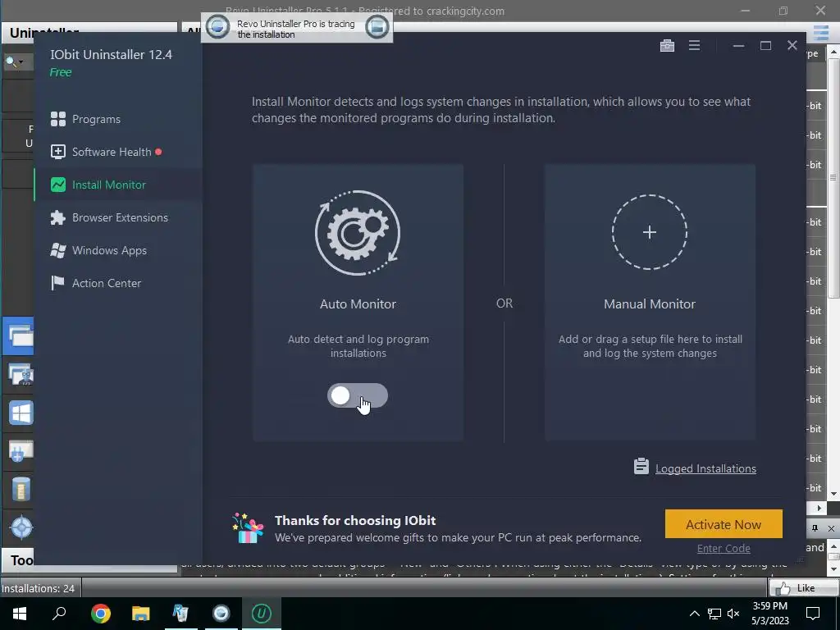Close the Revo description panel
The height and width of the screenshot is (630, 840).
tap(831, 528)
